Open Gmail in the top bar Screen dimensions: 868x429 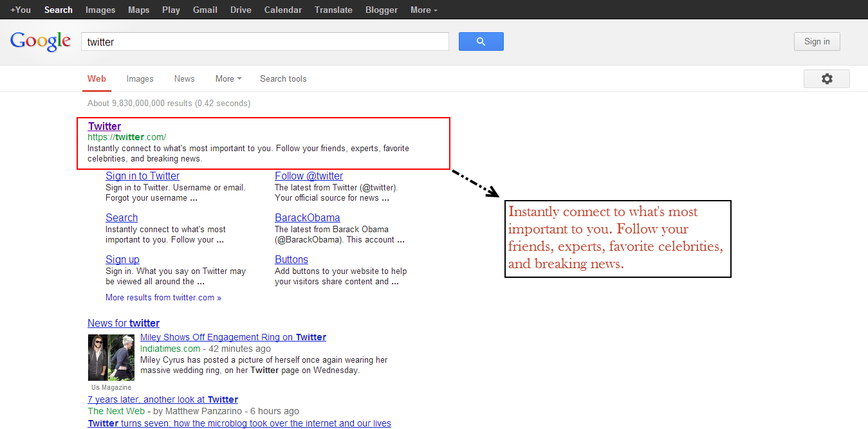(205, 10)
